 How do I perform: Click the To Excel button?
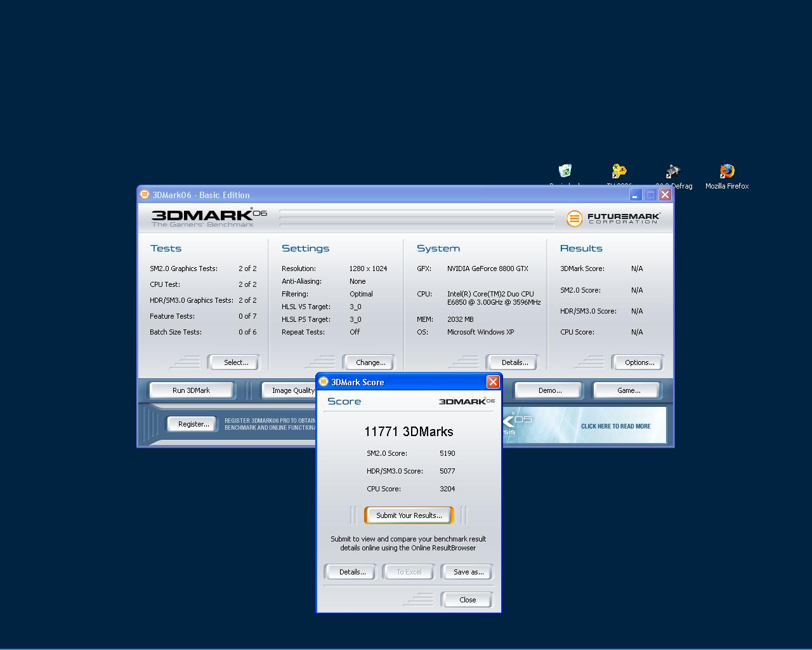point(409,572)
